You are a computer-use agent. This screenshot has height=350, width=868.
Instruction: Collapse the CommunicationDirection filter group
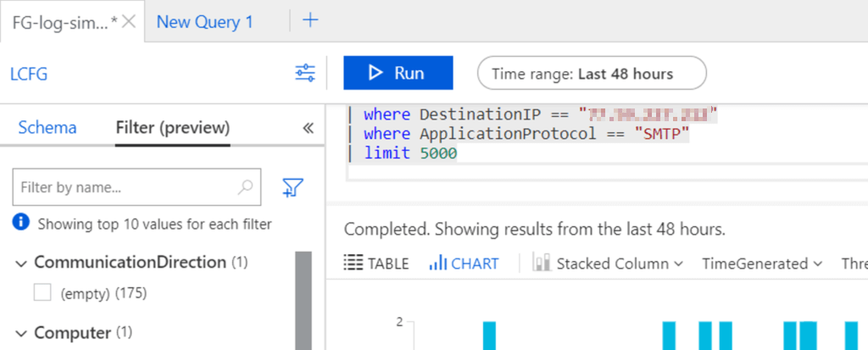click(21, 264)
